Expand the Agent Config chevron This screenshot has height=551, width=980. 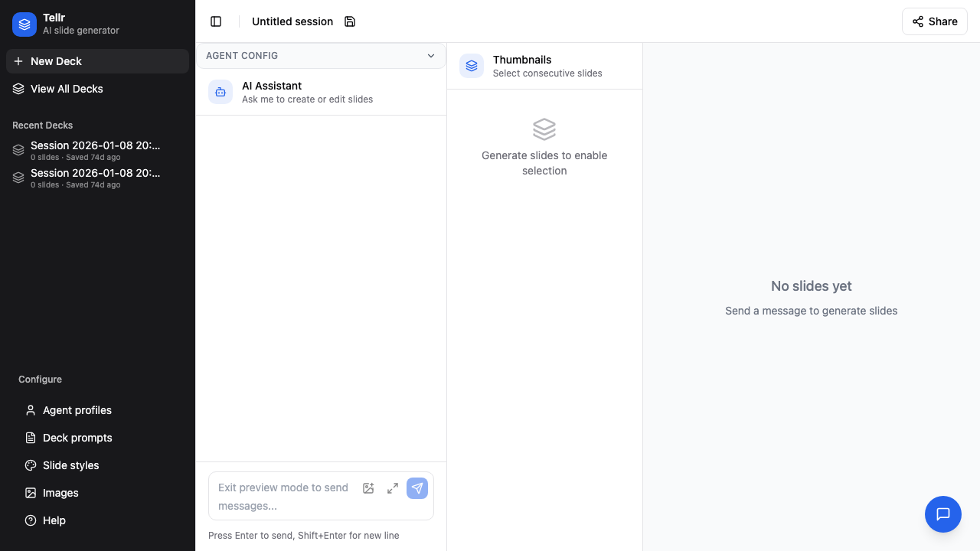431,56
